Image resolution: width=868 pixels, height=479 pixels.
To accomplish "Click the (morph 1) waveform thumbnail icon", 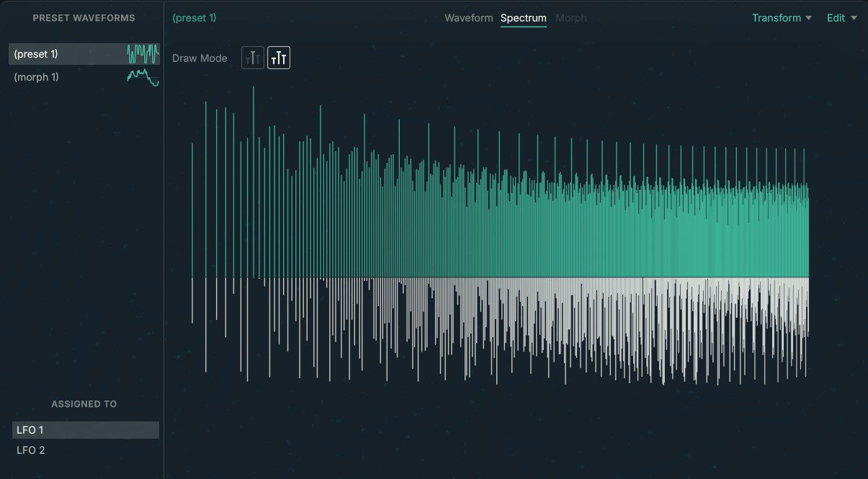I will 143,76.
